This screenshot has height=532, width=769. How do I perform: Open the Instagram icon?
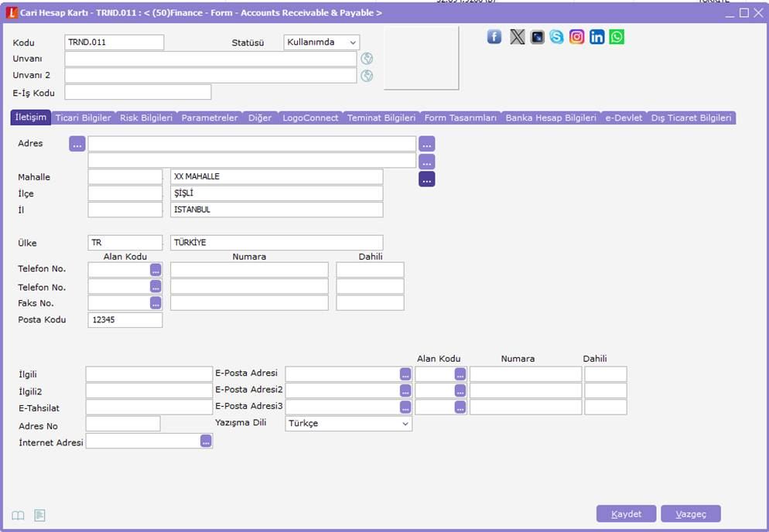[x=577, y=37]
